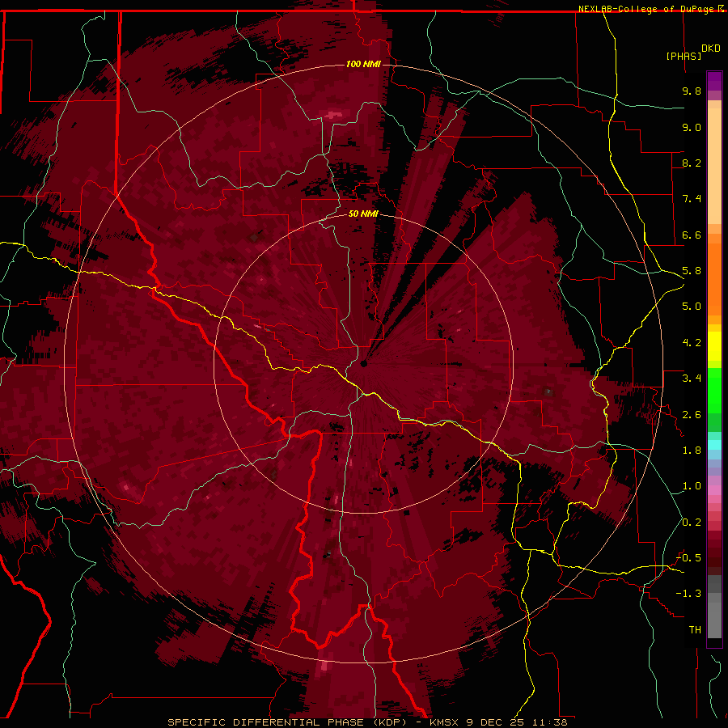
Task: Select the -0.5 scale value
Action: (688, 558)
